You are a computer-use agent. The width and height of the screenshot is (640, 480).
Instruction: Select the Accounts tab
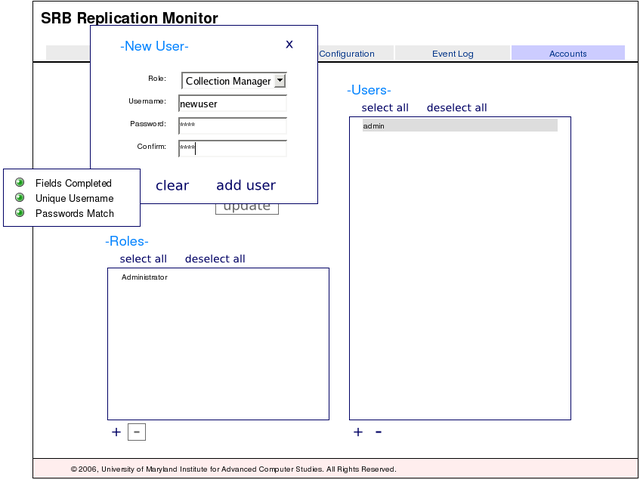pyautogui.click(x=567, y=54)
